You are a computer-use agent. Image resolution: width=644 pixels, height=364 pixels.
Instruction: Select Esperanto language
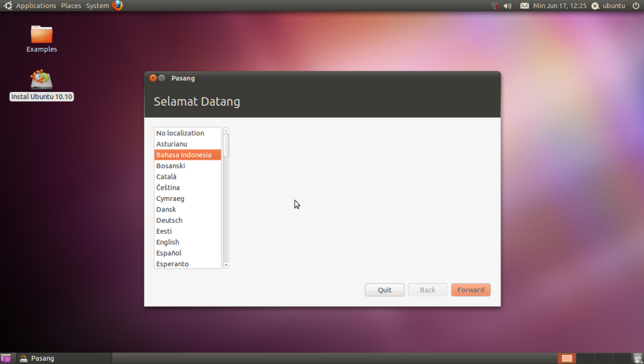pyautogui.click(x=187, y=264)
